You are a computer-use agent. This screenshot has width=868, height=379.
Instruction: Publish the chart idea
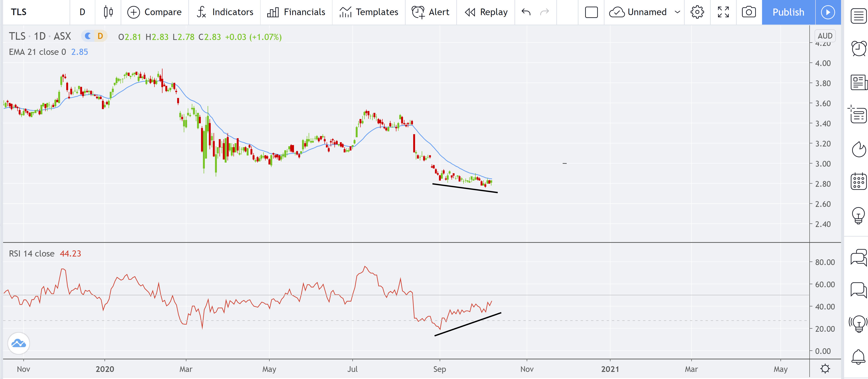pyautogui.click(x=788, y=12)
